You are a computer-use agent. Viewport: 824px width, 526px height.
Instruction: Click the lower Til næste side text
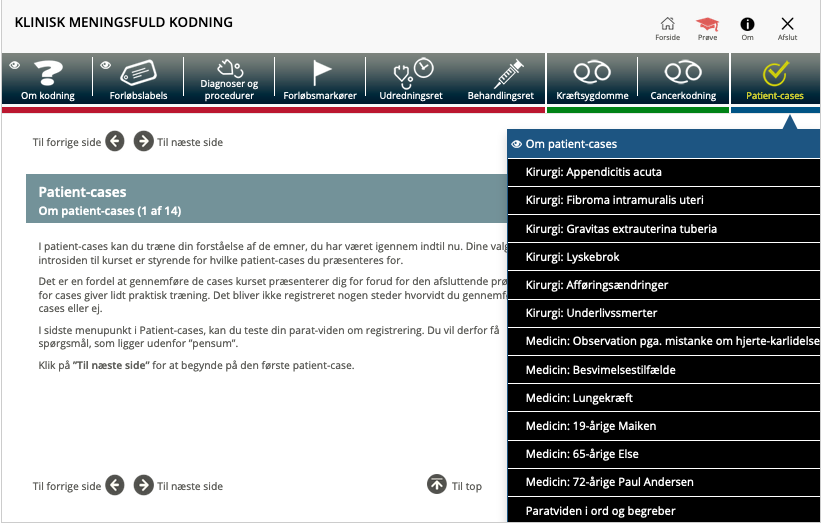pos(190,487)
